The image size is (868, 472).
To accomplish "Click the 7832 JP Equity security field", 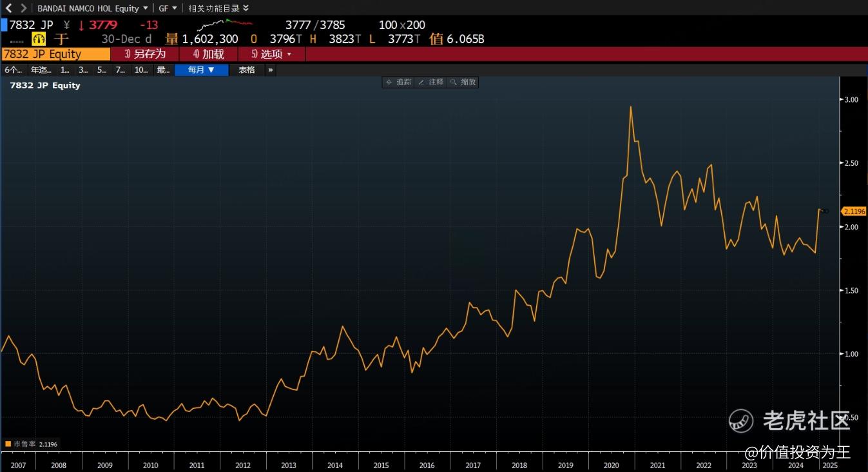I will [x=56, y=54].
